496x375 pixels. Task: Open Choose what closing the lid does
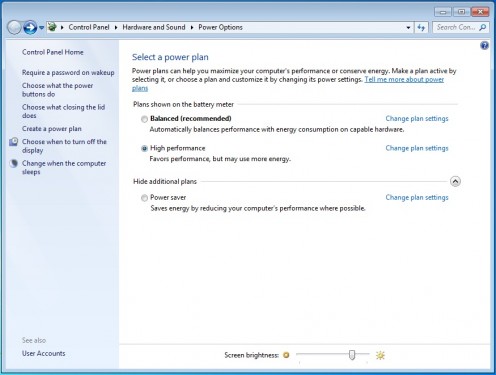(x=63, y=111)
